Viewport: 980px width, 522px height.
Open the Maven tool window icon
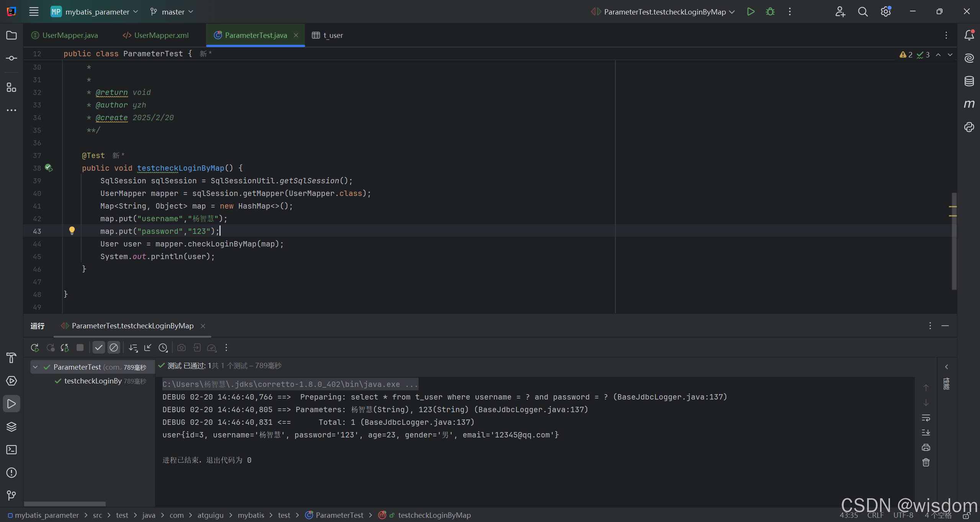point(969,104)
